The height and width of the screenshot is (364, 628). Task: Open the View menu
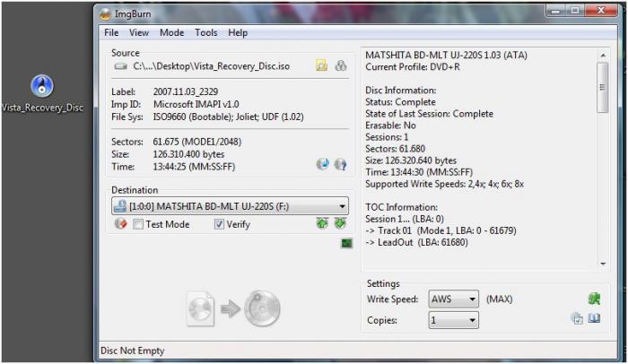138,33
